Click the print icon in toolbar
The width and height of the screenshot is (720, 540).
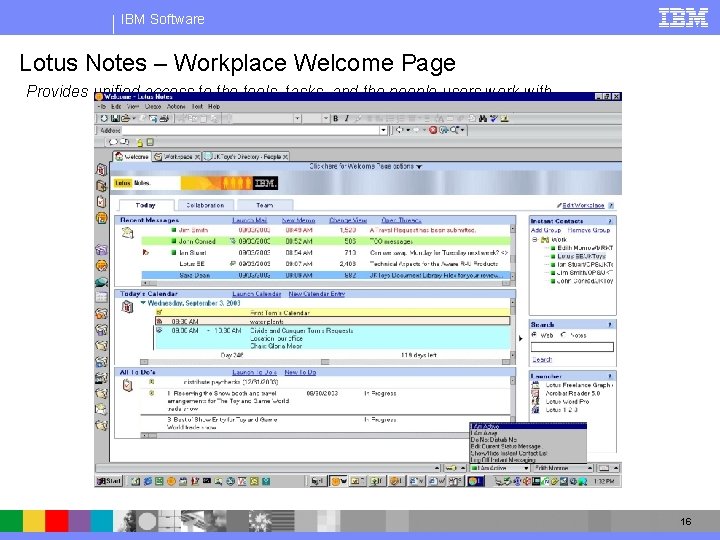tap(164, 118)
